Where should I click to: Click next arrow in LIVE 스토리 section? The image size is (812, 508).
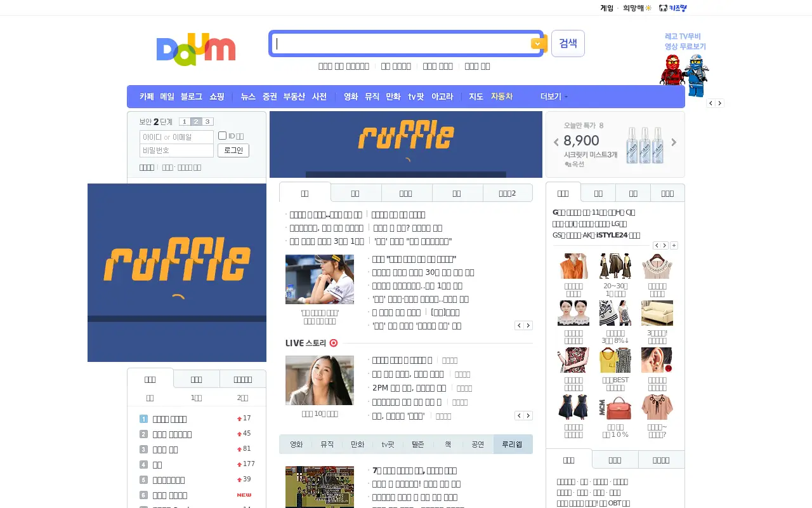528,416
